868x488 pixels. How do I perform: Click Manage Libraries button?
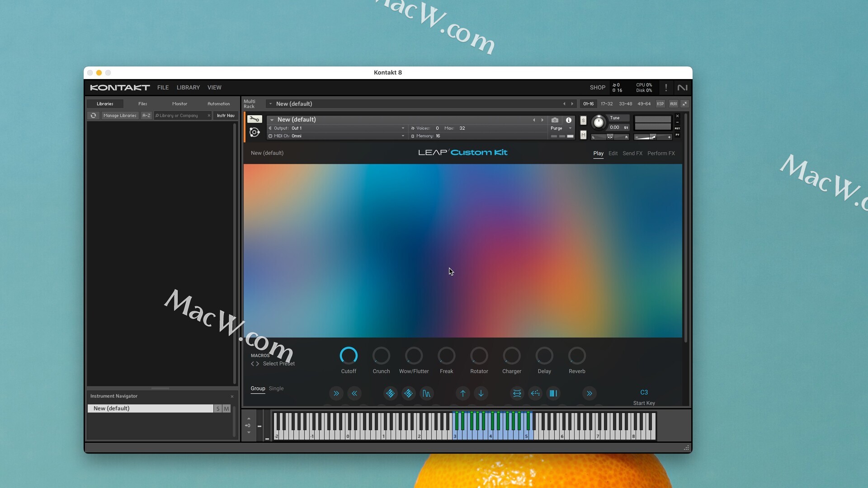click(x=120, y=116)
